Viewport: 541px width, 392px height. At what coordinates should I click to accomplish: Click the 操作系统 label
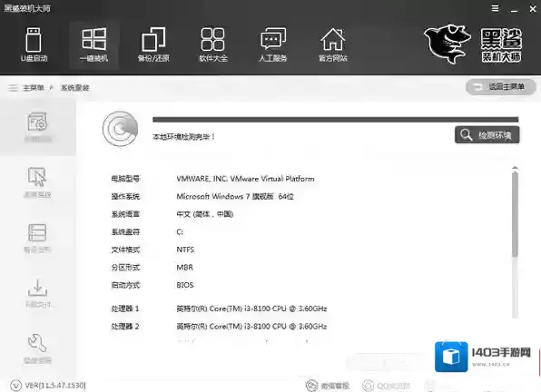pos(125,197)
